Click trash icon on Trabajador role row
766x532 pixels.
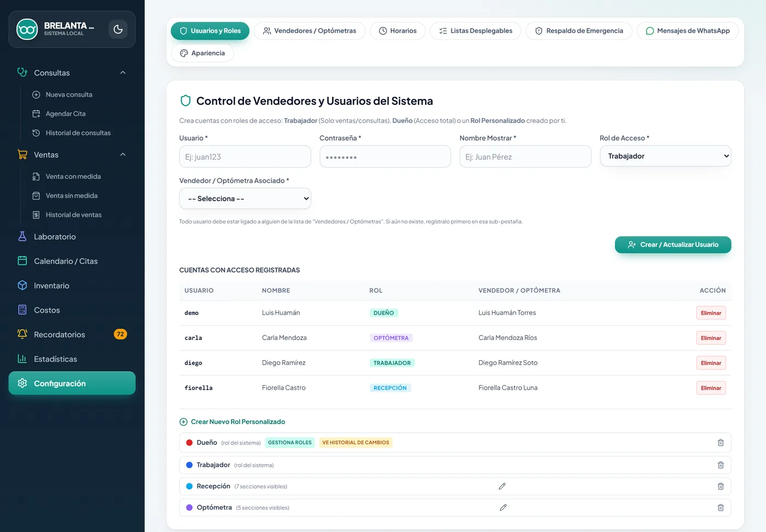point(721,465)
